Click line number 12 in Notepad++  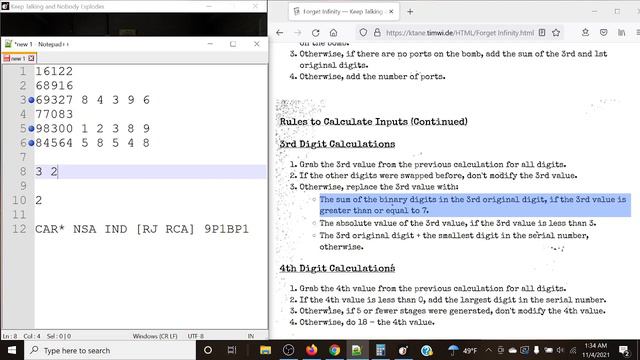tap(19, 229)
